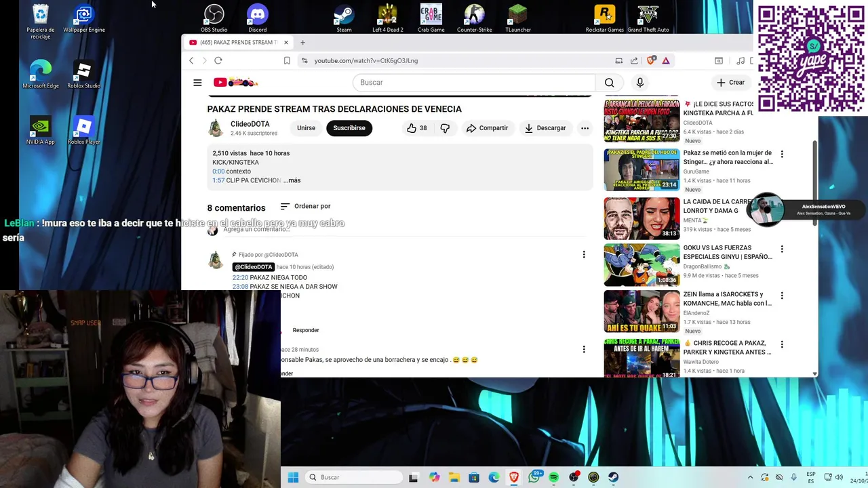Reload the YouTube page
The width and height of the screenshot is (868, 488).
[218, 60]
